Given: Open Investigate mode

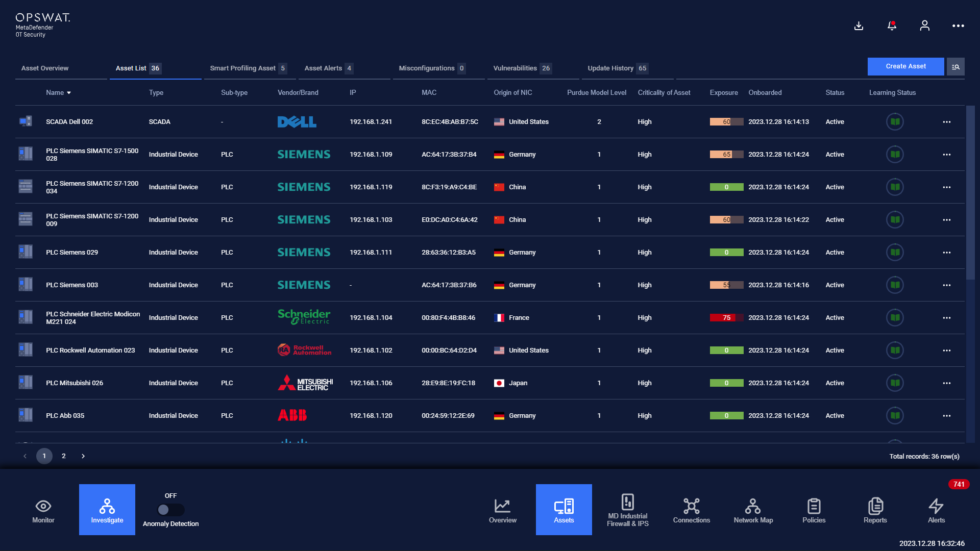Looking at the screenshot, I should point(107,510).
